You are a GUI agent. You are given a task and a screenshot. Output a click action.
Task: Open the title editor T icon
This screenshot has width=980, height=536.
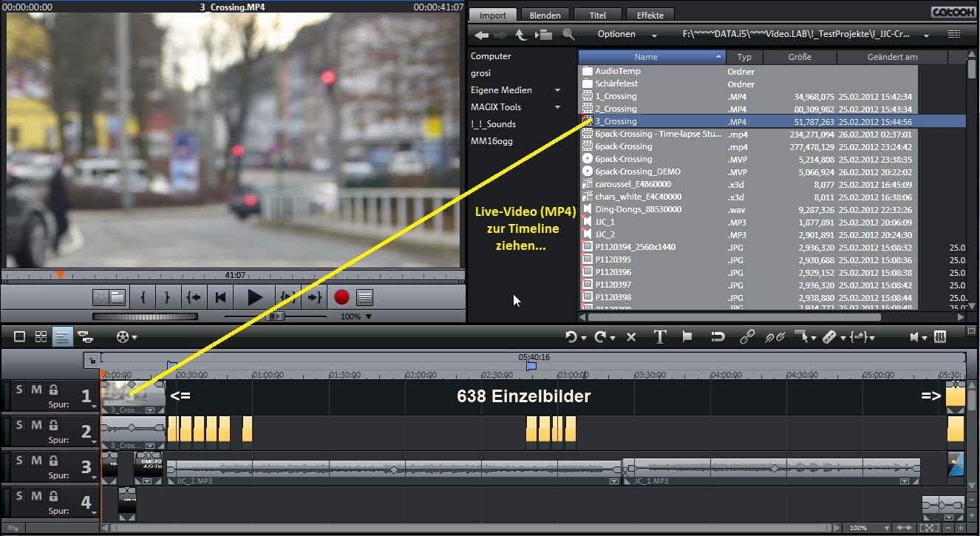coord(660,337)
